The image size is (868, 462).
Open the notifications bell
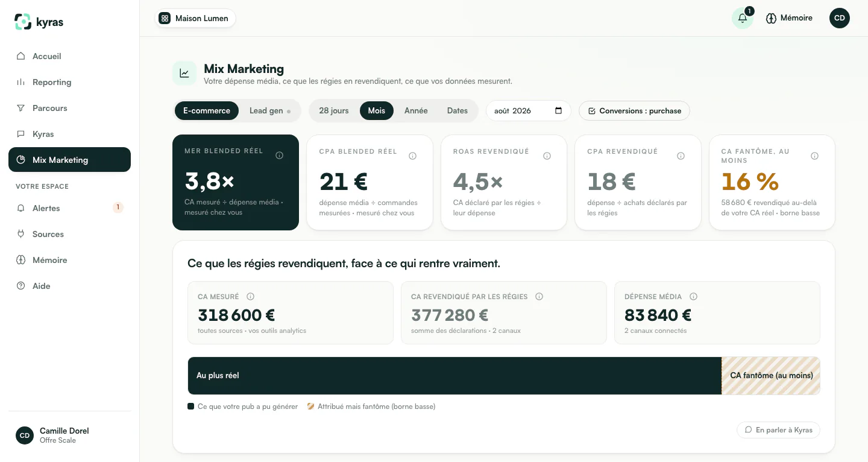(743, 18)
